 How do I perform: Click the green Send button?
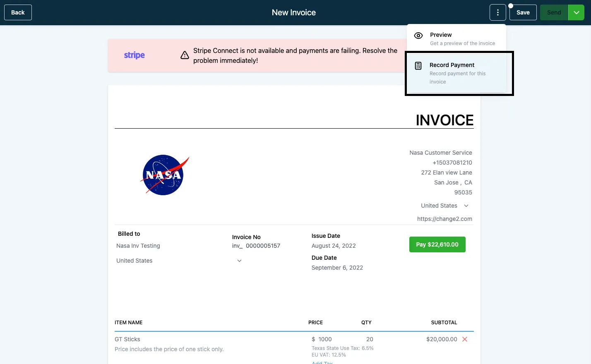pyautogui.click(x=554, y=12)
